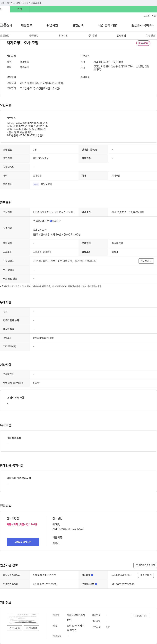Open 로그인 link
The height and width of the screenshot is (644, 157).
point(147,16)
